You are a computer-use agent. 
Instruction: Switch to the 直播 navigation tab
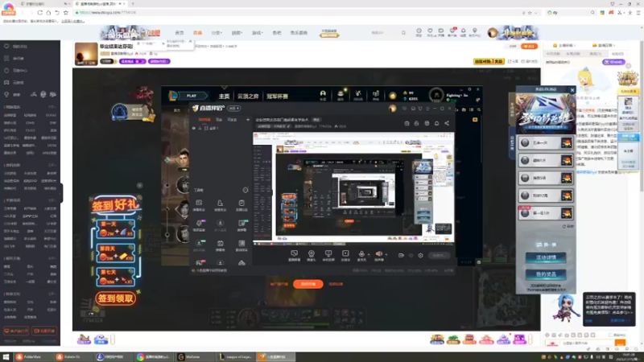tap(197, 33)
